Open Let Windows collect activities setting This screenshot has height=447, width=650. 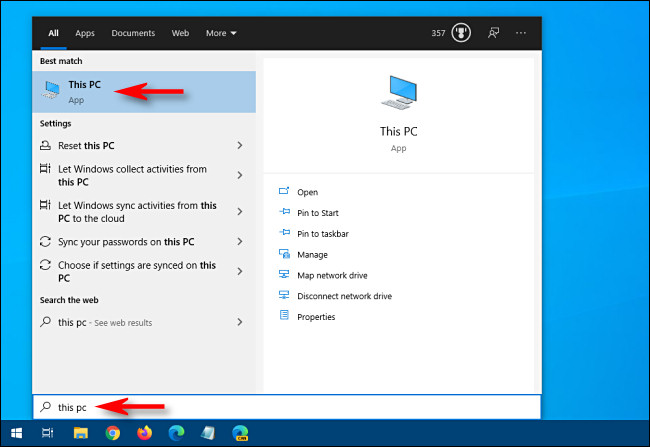(x=144, y=175)
